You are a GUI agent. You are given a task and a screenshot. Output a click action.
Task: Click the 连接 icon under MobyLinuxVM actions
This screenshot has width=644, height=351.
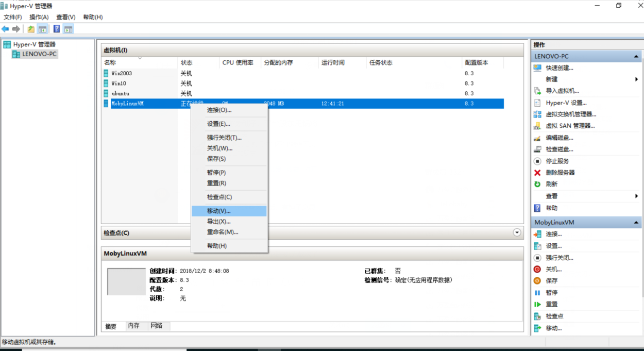point(537,234)
